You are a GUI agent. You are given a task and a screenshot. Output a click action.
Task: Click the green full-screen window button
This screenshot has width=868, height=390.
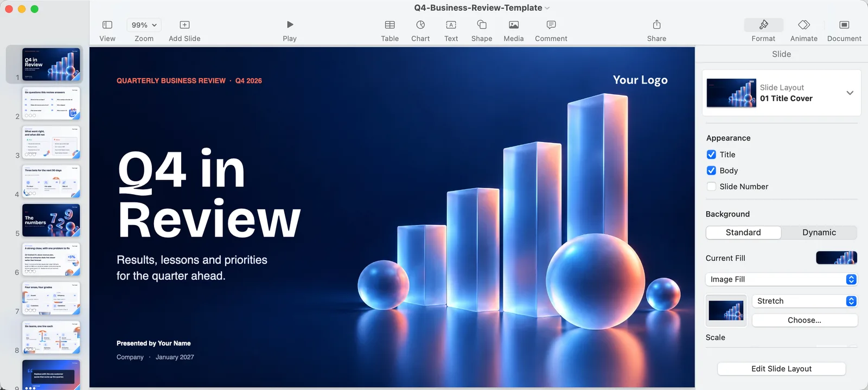35,9
